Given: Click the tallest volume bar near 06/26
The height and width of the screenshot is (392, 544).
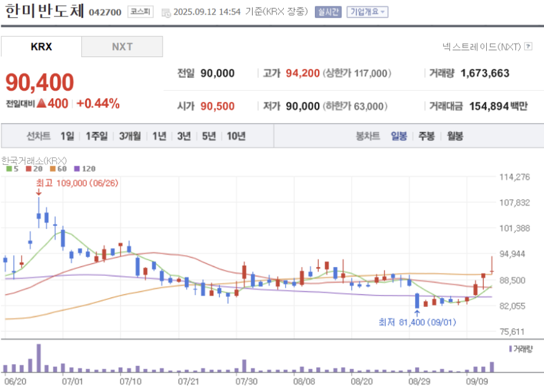Looking at the screenshot, I should click(x=39, y=358).
